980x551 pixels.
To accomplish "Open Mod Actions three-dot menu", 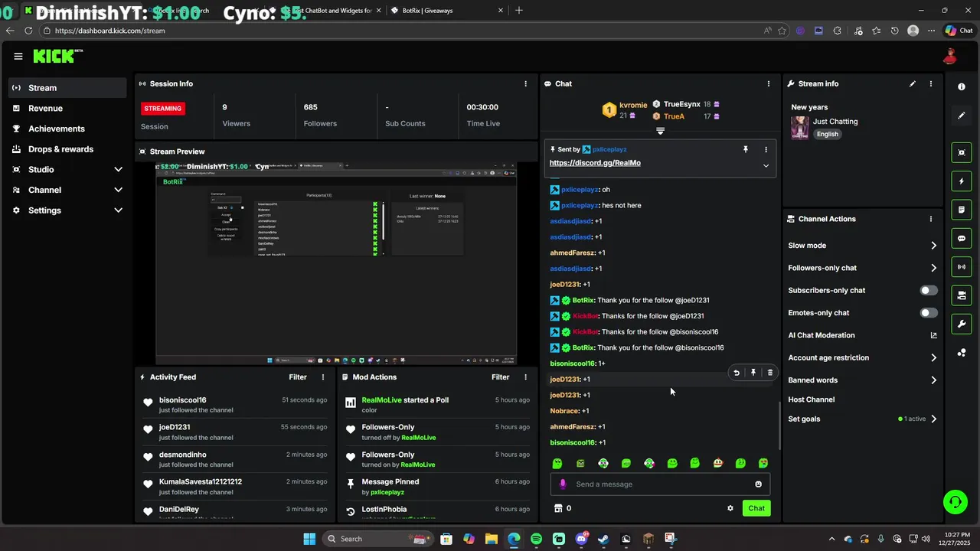I will pos(525,377).
